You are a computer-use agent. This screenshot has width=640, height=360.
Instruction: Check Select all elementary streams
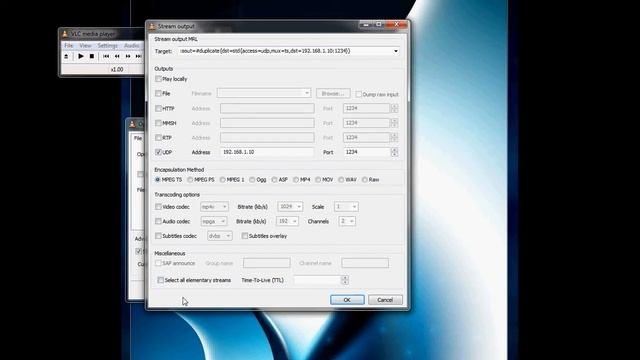[160, 280]
